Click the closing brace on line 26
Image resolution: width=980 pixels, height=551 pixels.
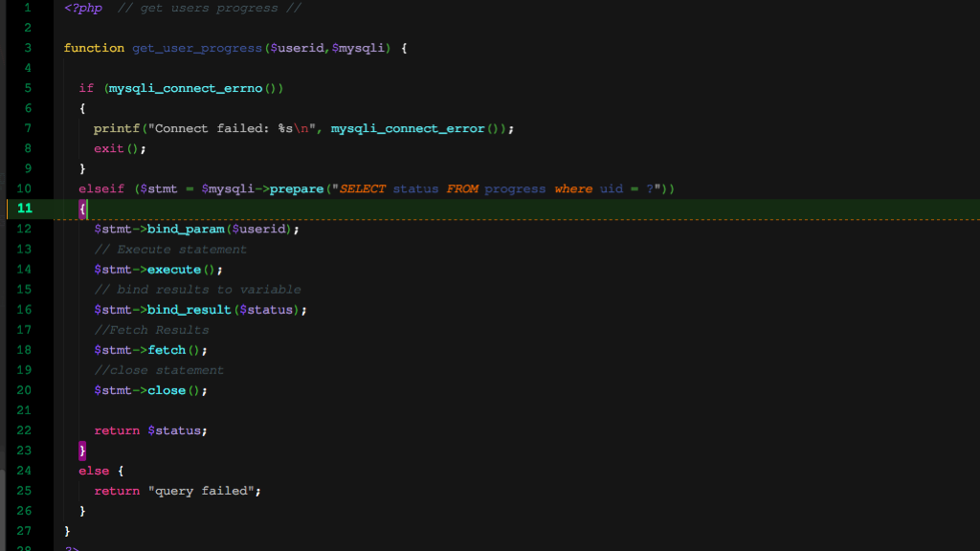point(82,511)
